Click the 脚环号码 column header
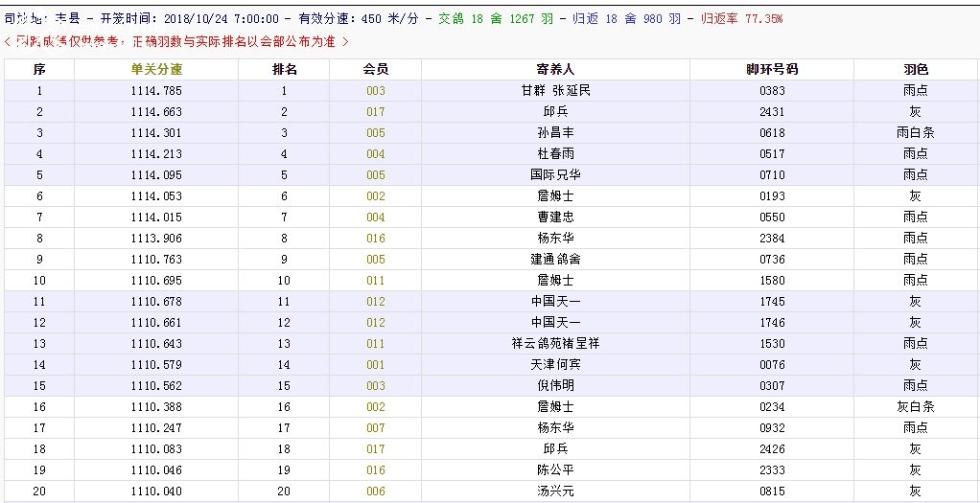 [x=771, y=70]
